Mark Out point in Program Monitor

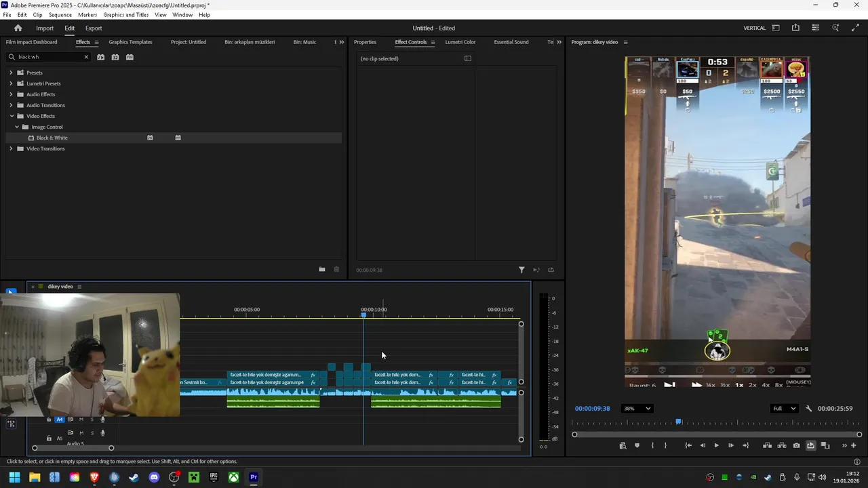point(665,445)
